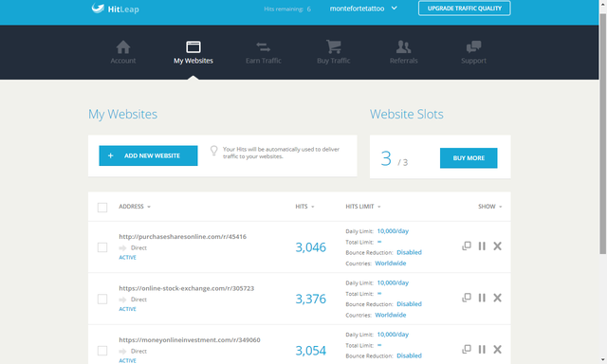Change Disabled bounce reduction for online-stock-exchange.com
The image size is (607, 364).
tap(409, 304)
